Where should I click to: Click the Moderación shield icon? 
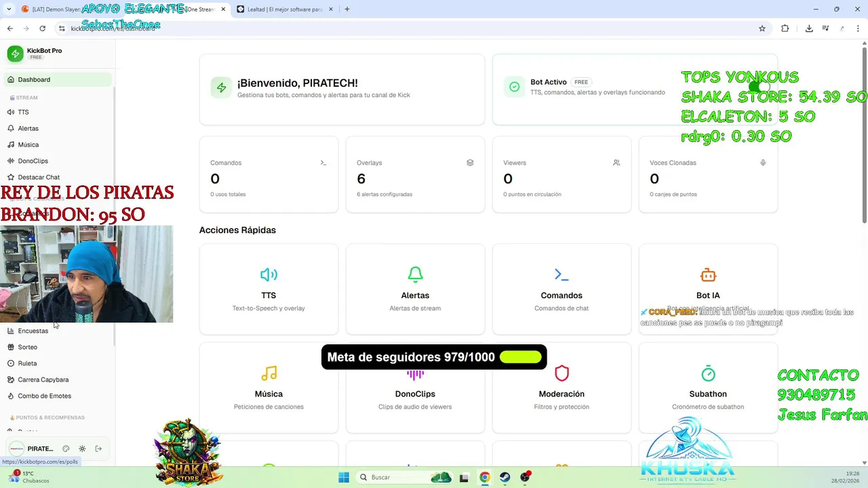(x=561, y=373)
